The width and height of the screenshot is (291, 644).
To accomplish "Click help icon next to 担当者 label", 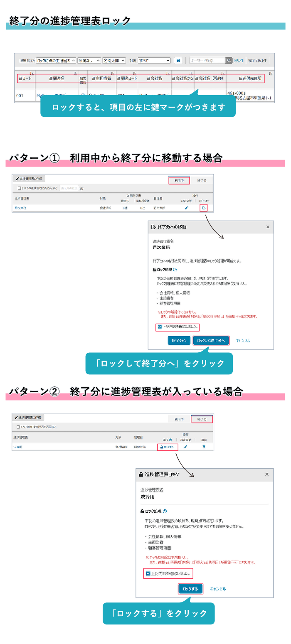I will [x=33, y=61].
